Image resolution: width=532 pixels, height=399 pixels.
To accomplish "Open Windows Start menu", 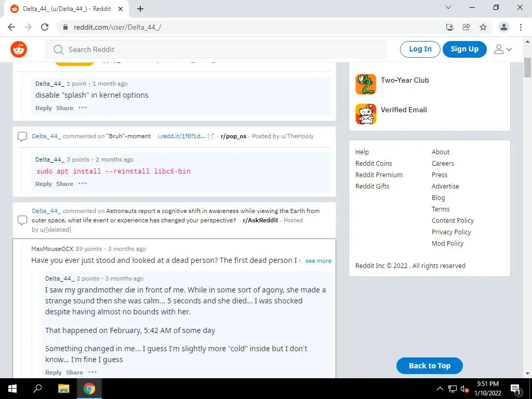I will [12, 389].
